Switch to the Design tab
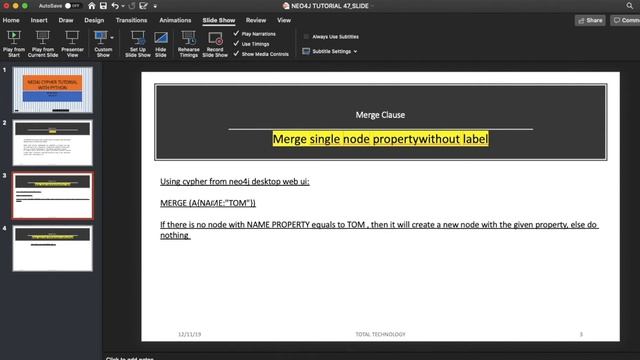The width and height of the screenshot is (640, 360). (x=94, y=20)
